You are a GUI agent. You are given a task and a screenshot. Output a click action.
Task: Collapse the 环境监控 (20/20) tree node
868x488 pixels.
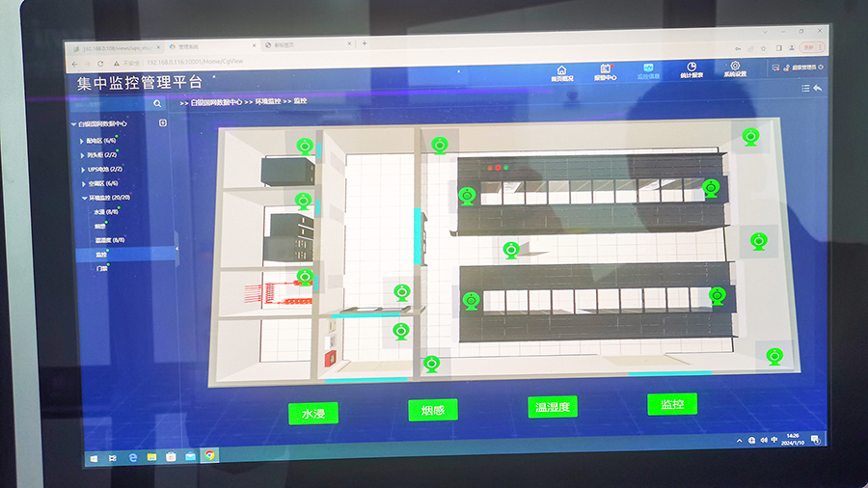click(x=82, y=197)
